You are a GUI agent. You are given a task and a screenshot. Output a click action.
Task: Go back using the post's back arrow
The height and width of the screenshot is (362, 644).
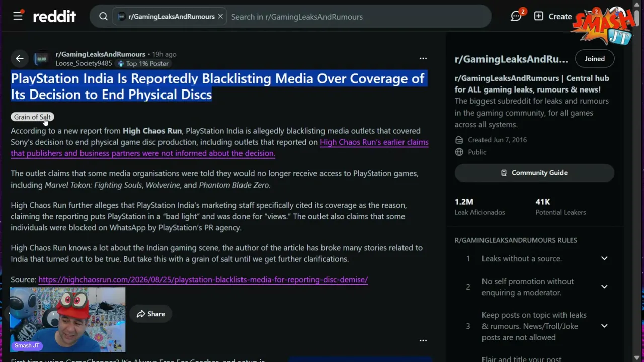coord(20,59)
